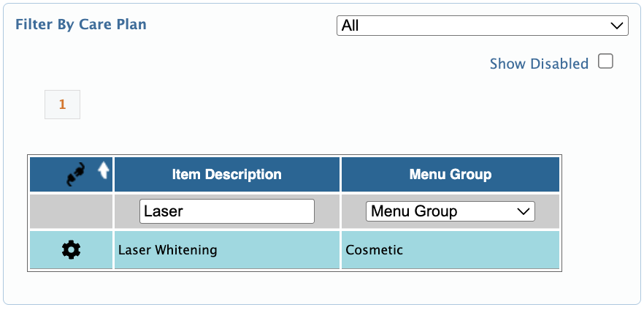The image size is (644, 310).
Task: Click the Menu Group column header
Action: click(x=450, y=174)
